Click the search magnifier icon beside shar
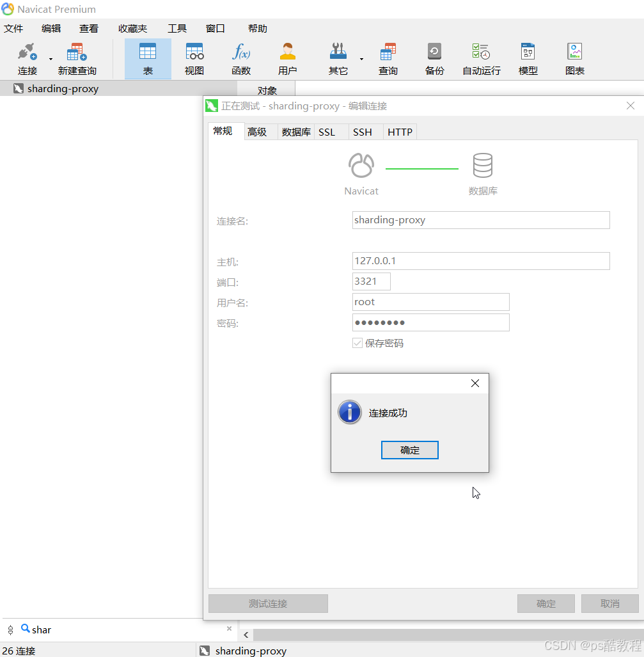644x657 pixels. coord(25,628)
